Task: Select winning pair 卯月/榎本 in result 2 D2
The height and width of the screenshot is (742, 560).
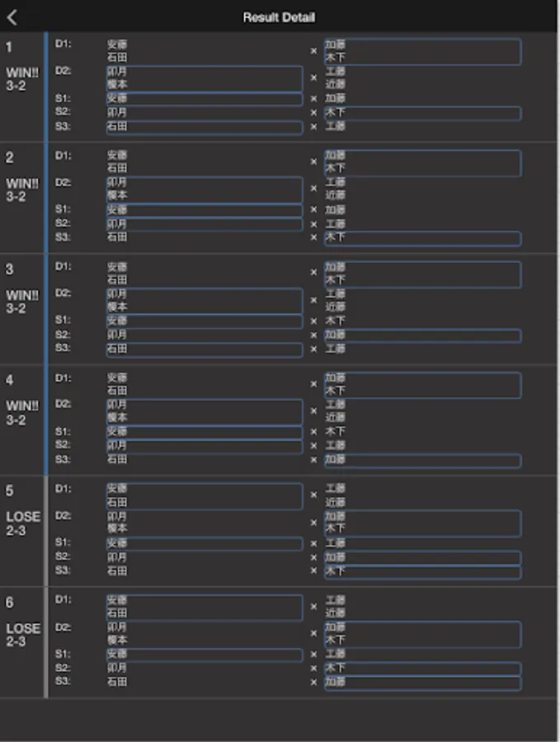Action: pyautogui.click(x=205, y=190)
